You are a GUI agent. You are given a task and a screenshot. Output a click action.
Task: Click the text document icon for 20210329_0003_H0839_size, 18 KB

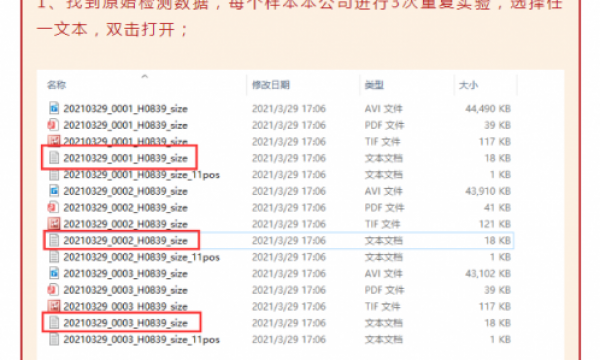(54, 323)
